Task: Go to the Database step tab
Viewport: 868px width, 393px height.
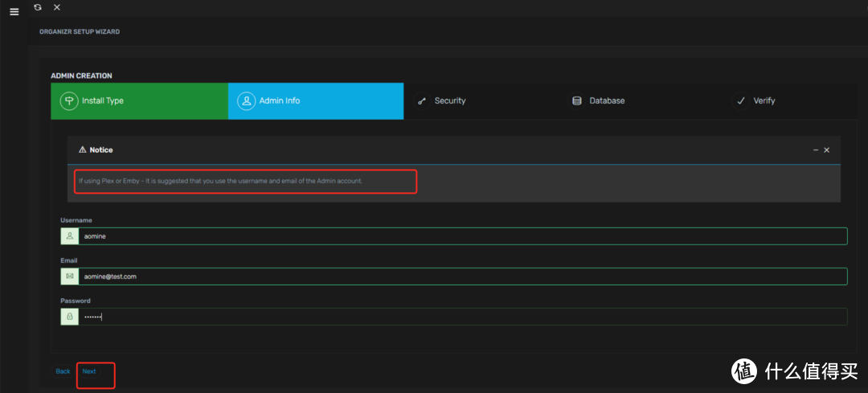Action: click(x=607, y=101)
